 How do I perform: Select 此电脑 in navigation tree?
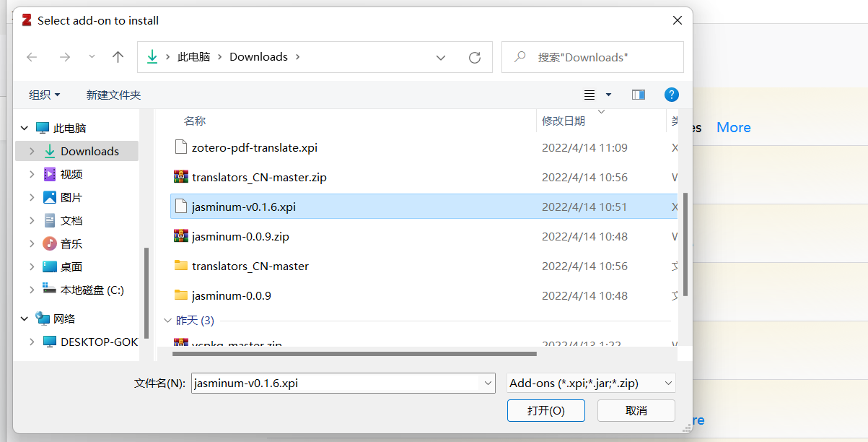[x=69, y=128]
